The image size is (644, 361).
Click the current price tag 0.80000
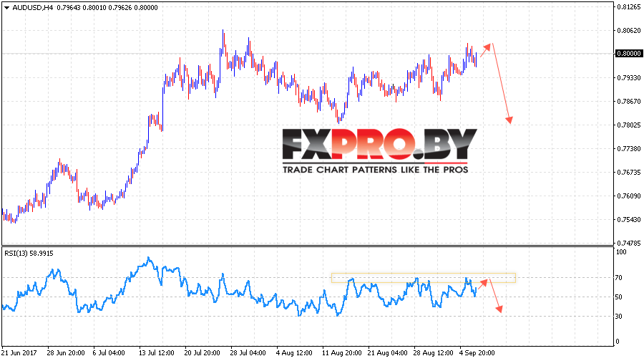coord(629,54)
